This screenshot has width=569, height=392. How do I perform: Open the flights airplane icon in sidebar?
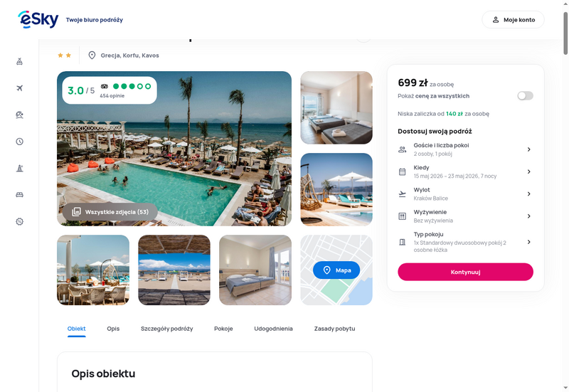click(20, 88)
